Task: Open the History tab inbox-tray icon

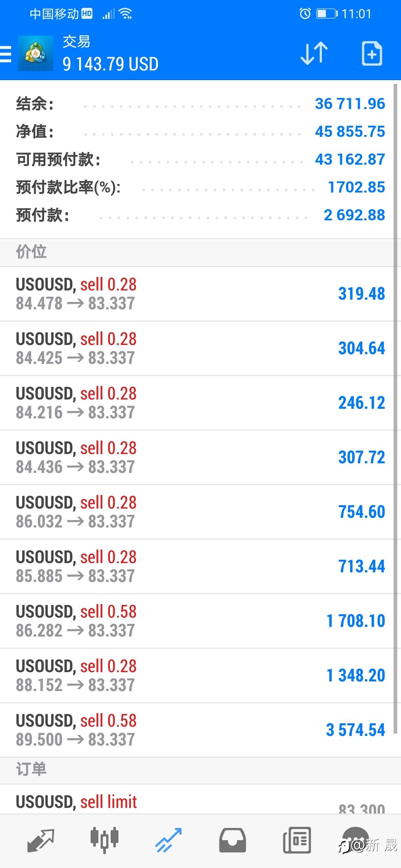Action: click(232, 840)
